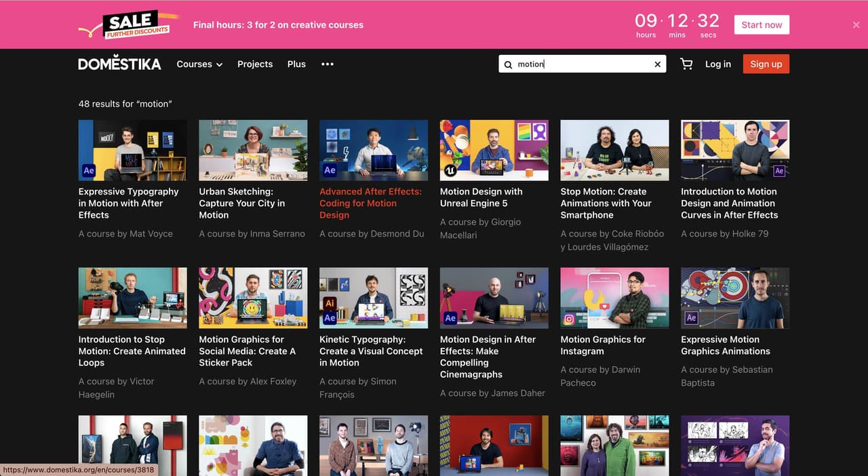This screenshot has height=476, width=868.
Task: Click title Urban Sketching: Capture Your City
Action: pos(242,203)
